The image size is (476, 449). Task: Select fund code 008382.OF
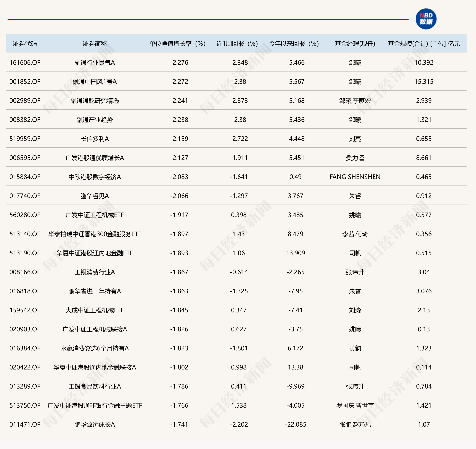pos(25,120)
